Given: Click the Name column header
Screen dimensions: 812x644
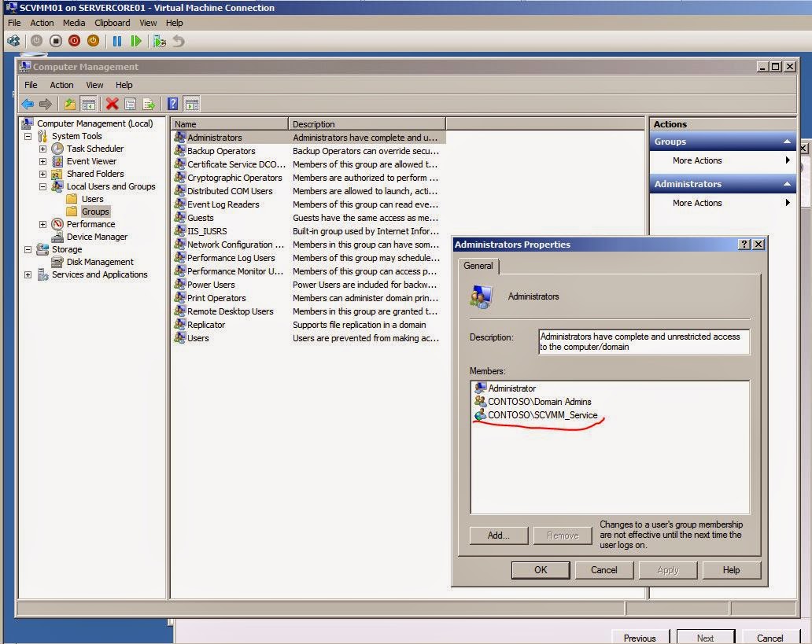Looking at the screenshot, I should (x=230, y=123).
